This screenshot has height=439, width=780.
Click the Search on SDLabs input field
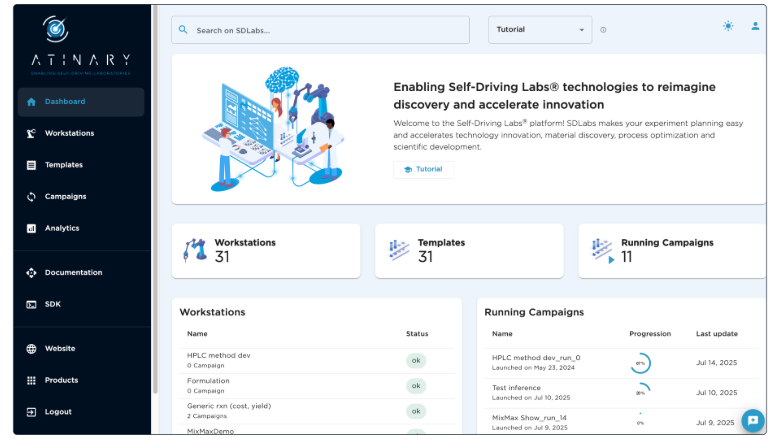tap(320, 30)
